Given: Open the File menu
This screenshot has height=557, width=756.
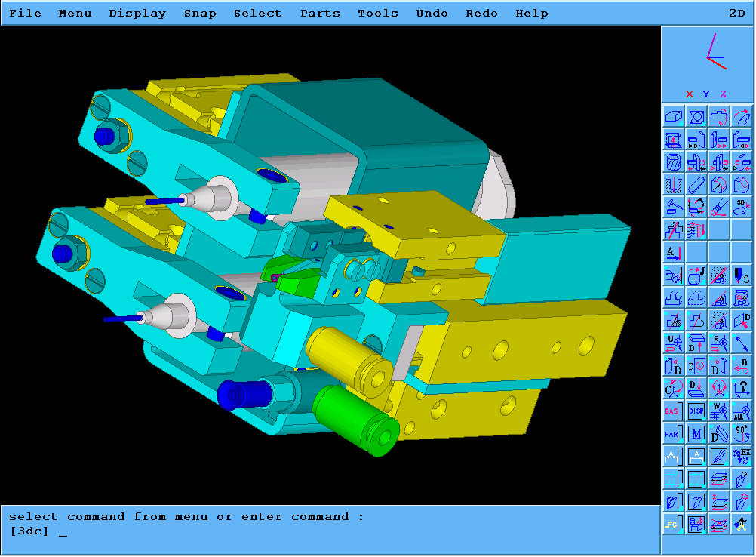Looking at the screenshot, I should coord(26,13).
